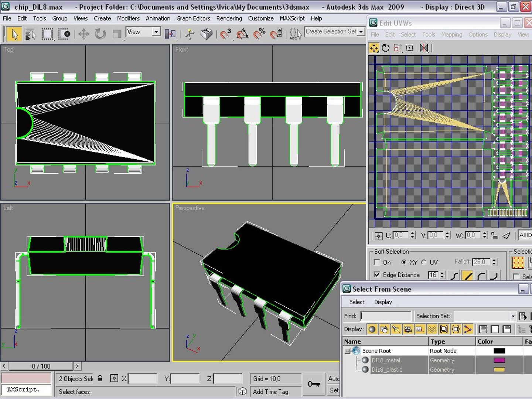This screenshot has height=399, width=532.
Task: Click the Select and Manipulate tool
Action: click(x=190, y=34)
